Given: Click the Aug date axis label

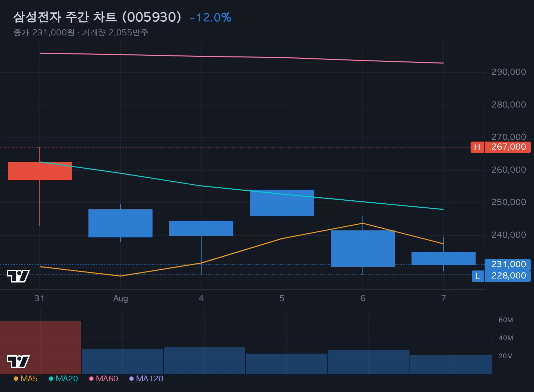Looking at the screenshot, I should tap(120, 299).
